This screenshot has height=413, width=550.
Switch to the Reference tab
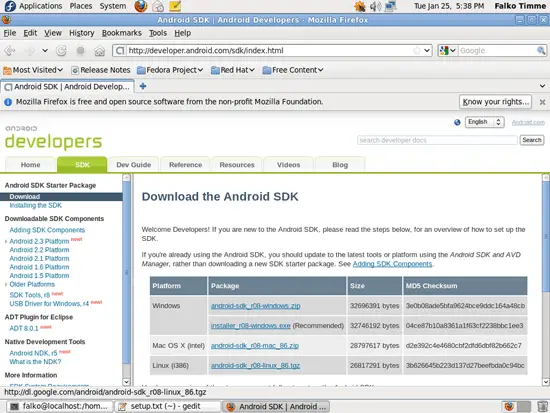pos(185,165)
